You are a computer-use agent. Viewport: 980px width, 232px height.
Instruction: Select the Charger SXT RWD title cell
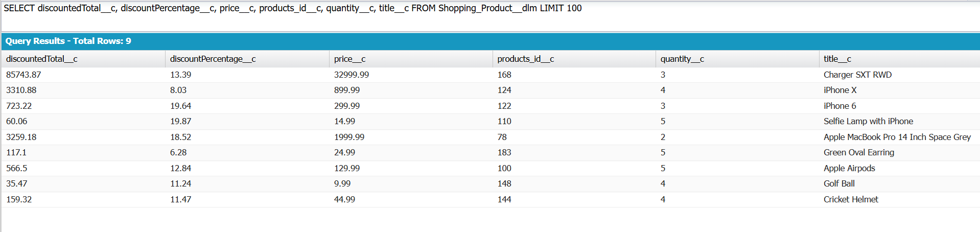tap(857, 75)
